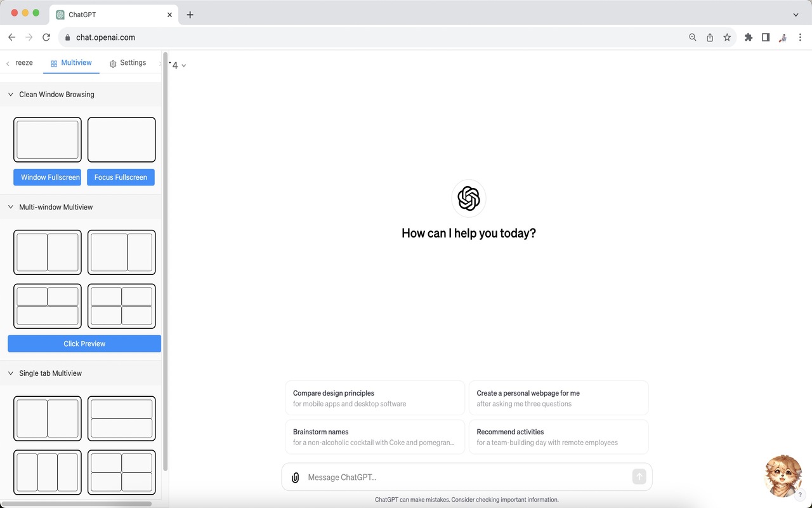Collapse the Single tab Multiview section
Viewport: 812px width, 508px height.
[x=10, y=373]
